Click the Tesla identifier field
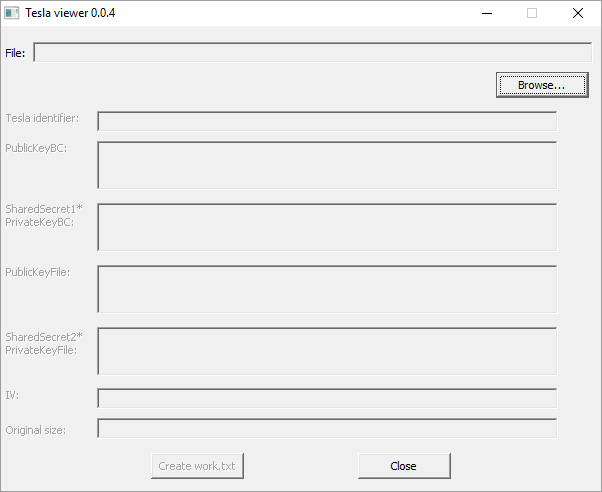 (327, 121)
